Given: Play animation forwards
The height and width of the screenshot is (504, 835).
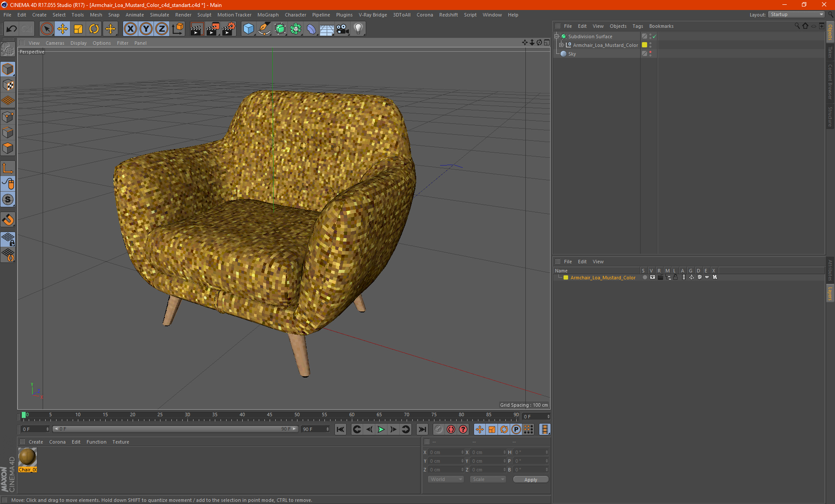Looking at the screenshot, I should [x=381, y=430].
